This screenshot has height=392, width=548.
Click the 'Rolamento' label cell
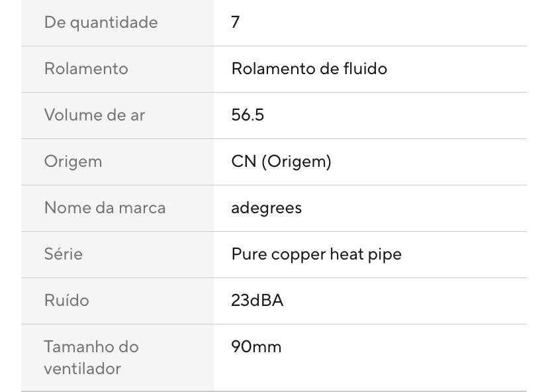coord(86,69)
